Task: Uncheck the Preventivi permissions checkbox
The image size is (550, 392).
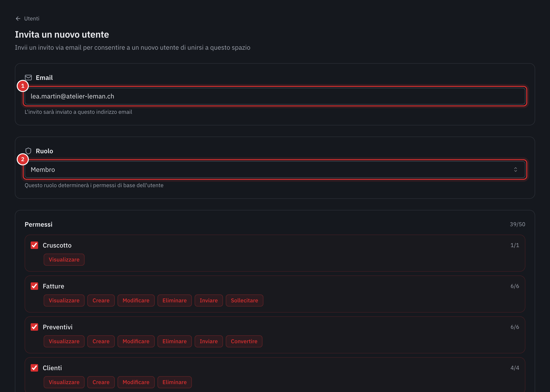Action: (x=34, y=327)
